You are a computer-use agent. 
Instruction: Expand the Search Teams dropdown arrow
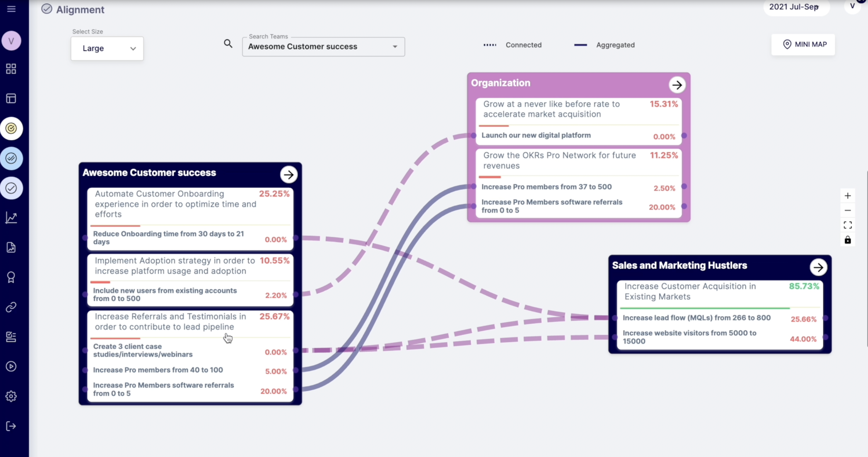pyautogui.click(x=395, y=46)
